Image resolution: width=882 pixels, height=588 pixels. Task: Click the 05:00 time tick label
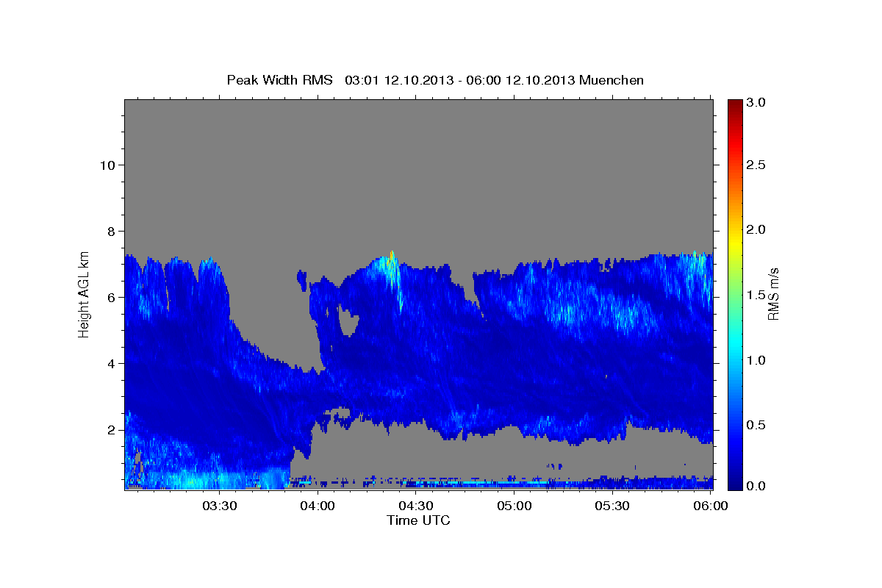click(514, 506)
